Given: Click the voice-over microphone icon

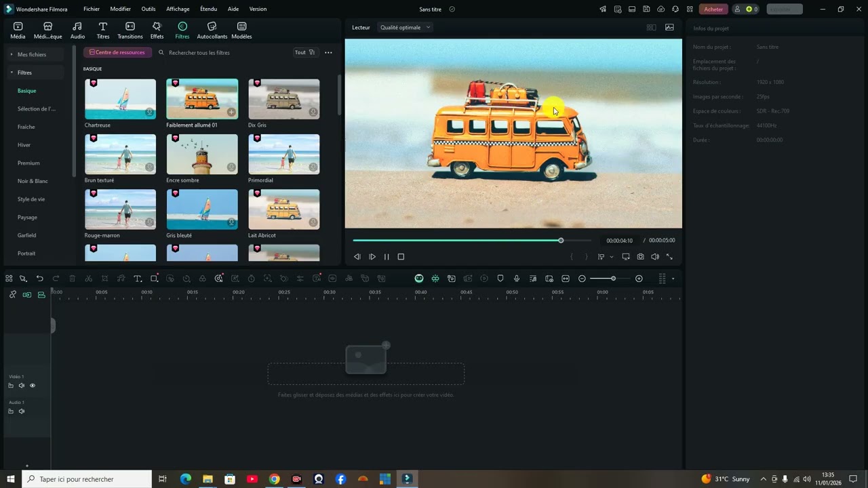Looking at the screenshot, I should pos(517,279).
